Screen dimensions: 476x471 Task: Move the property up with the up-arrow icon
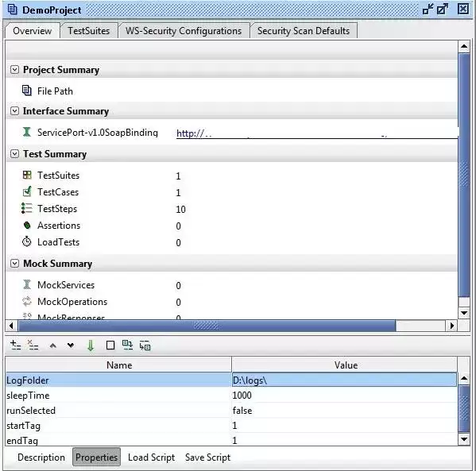coord(52,346)
